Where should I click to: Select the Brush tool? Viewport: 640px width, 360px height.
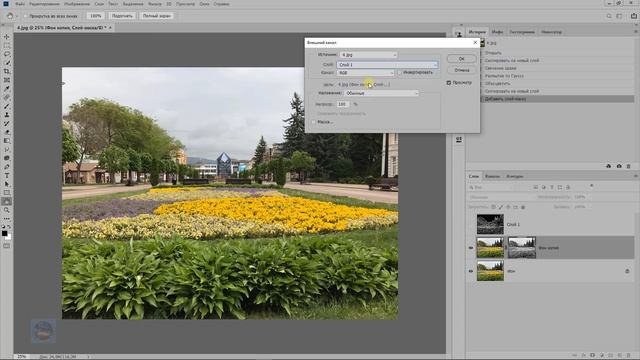pyautogui.click(x=7, y=106)
